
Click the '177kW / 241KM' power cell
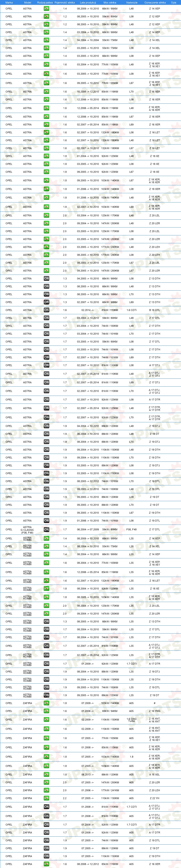coord(110,790)
